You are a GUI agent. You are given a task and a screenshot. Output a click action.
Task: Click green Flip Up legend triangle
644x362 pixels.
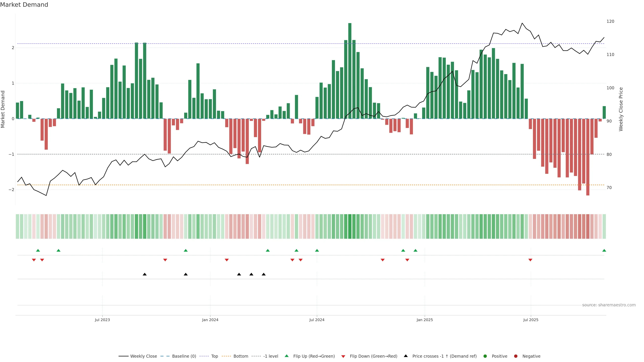tap(287, 356)
